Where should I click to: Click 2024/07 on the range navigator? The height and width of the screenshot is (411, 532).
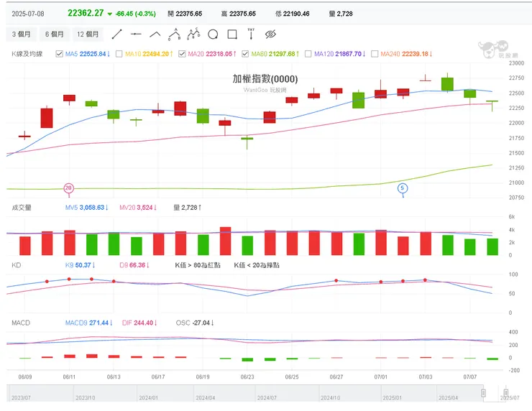267,398
